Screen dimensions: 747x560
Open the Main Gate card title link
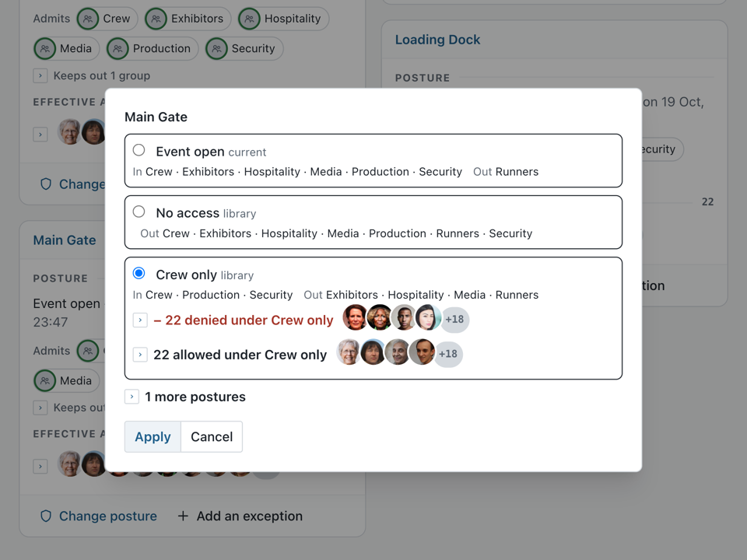point(65,240)
